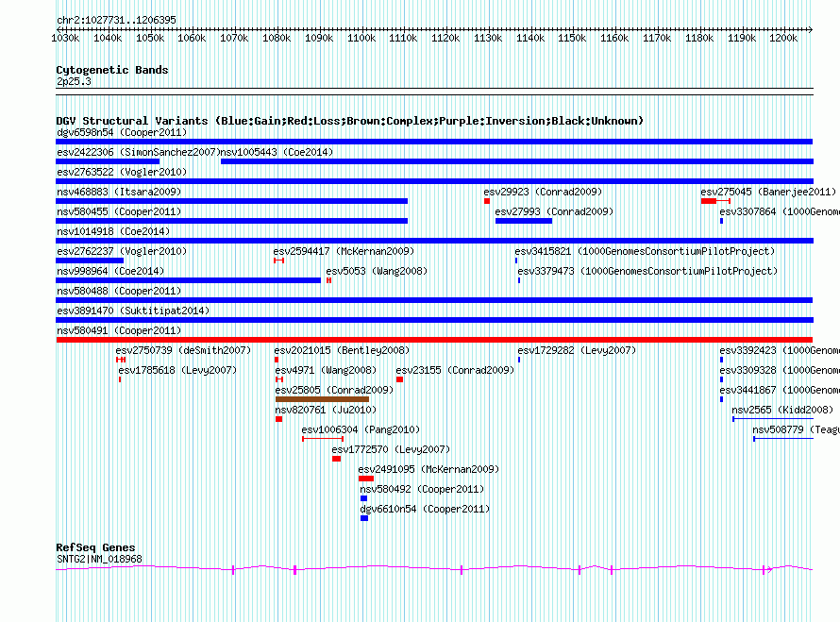The width and height of the screenshot is (840, 622).
Task: Click the nsv2565 (Kidd2008) blue interval line
Action: click(x=772, y=419)
